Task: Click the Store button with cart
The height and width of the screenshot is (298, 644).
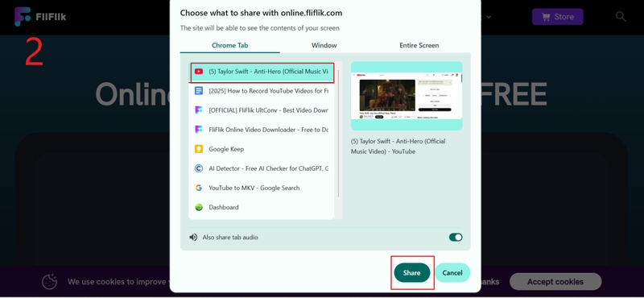Action: (557, 17)
